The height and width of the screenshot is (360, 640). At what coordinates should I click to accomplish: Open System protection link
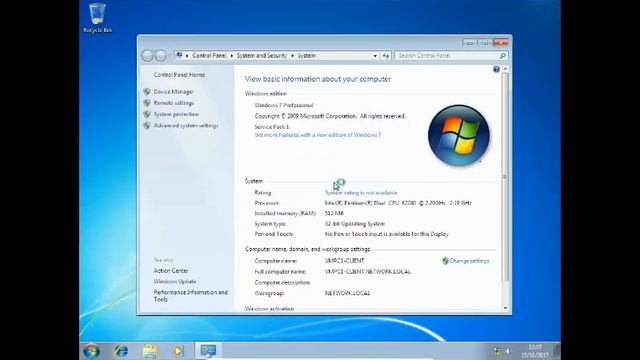[176, 114]
